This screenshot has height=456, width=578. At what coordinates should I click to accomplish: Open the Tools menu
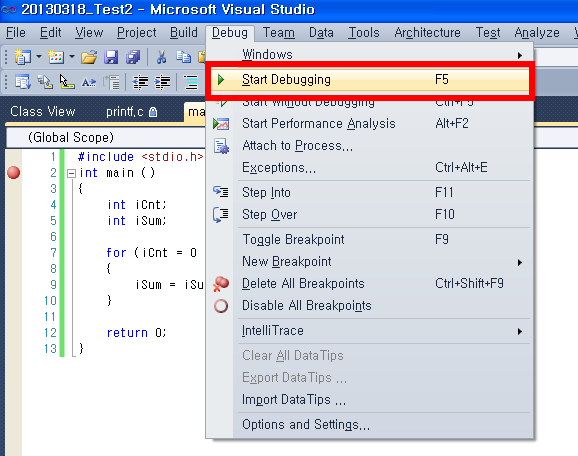tap(364, 33)
